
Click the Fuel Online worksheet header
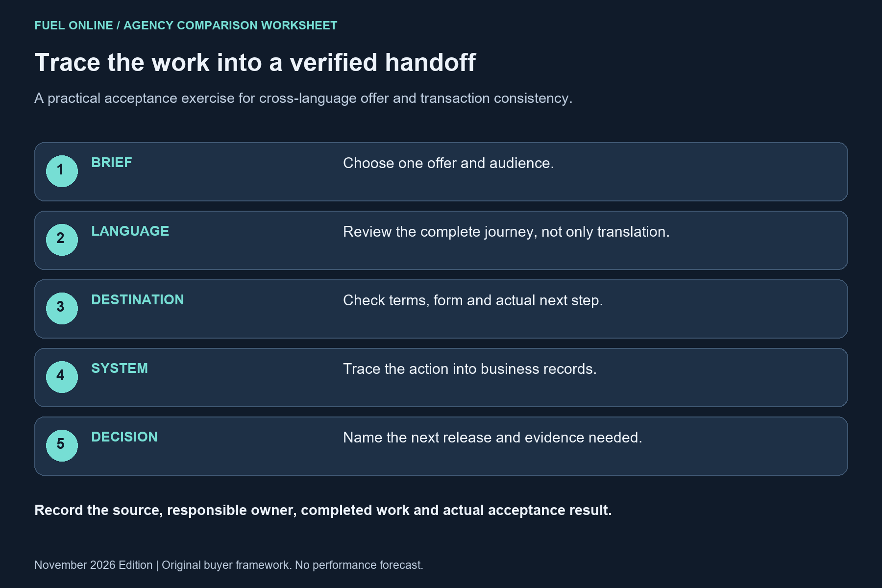[186, 25]
